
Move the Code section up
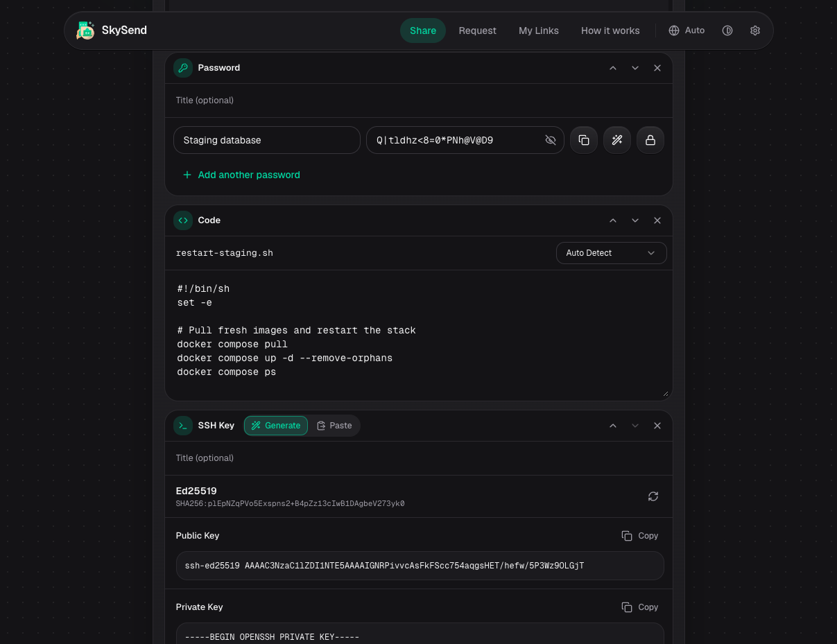[613, 220]
